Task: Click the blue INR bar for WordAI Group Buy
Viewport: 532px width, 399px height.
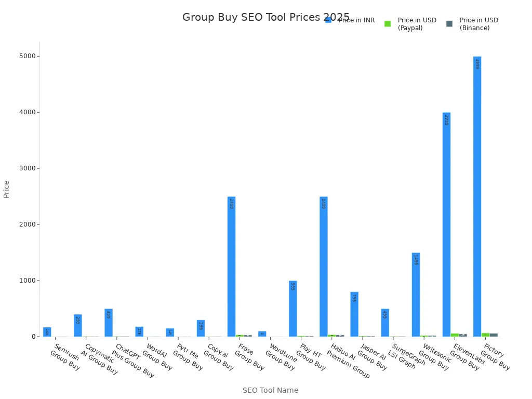Action: coord(139,331)
